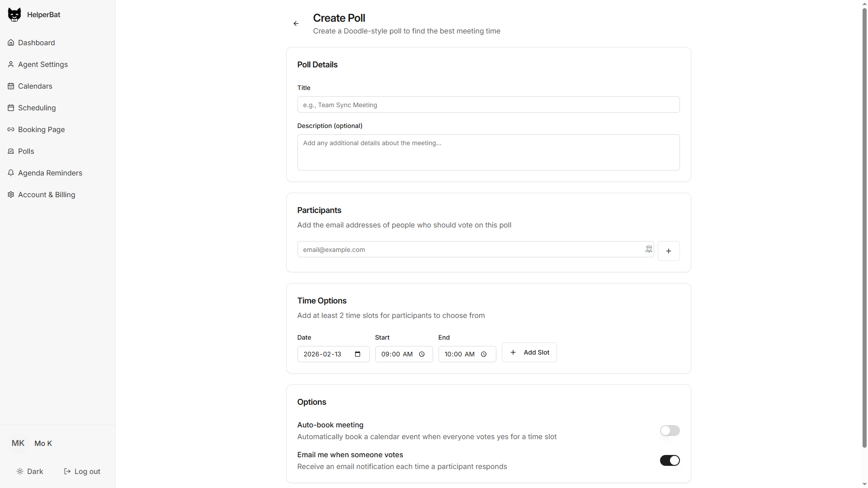Disable email notifications when someone votes
The image size is (868, 488).
tap(670, 460)
